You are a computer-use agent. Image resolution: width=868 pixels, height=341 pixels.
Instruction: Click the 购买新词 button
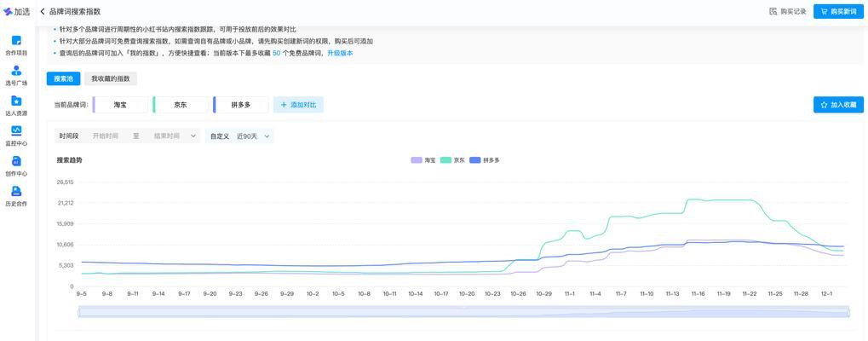click(x=838, y=12)
